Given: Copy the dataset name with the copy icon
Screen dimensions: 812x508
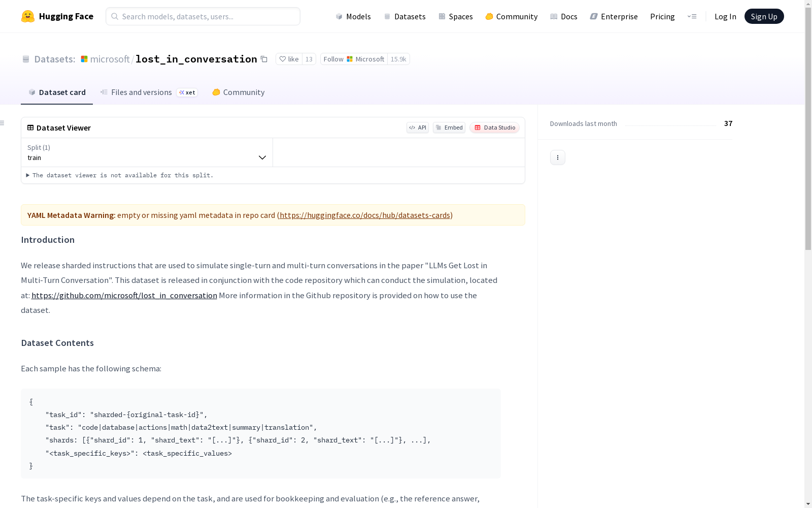Looking at the screenshot, I should pyautogui.click(x=264, y=59).
